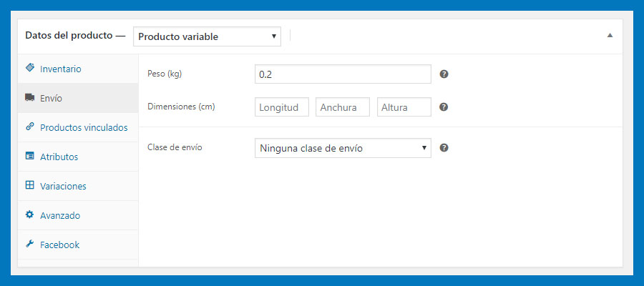Collapse the Datos del producto panel
Image resolution: width=644 pixels, height=286 pixels.
(610, 35)
